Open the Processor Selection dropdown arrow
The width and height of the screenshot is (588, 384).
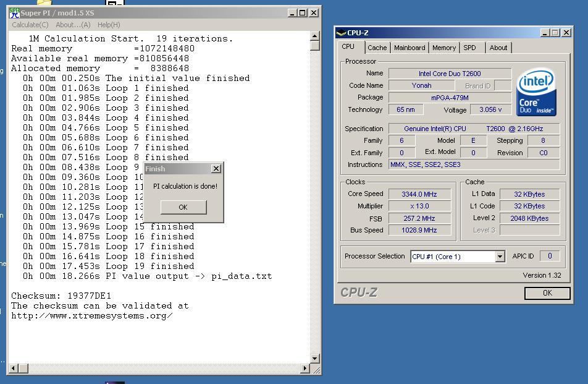[500, 257]
